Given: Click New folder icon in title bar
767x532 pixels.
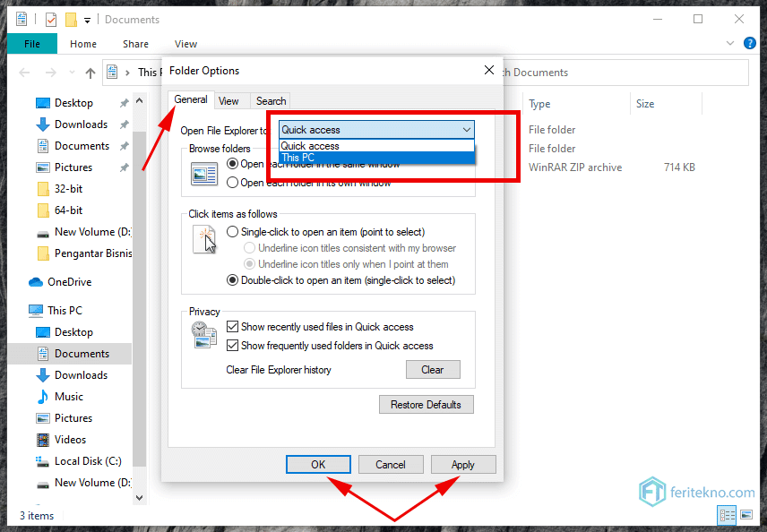Looking at the screenshot, I should 71,20.
